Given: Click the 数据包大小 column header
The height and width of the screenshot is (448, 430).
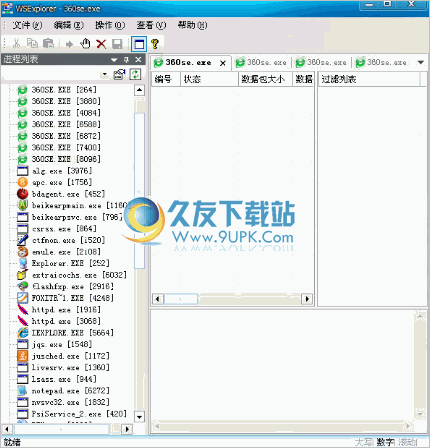Looking at the screenshot, I should (265, 79).
